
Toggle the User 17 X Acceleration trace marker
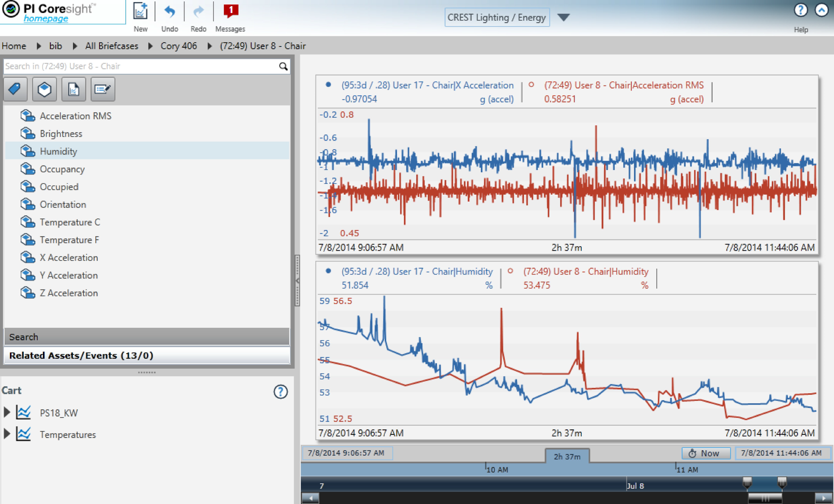coord(328,85)
